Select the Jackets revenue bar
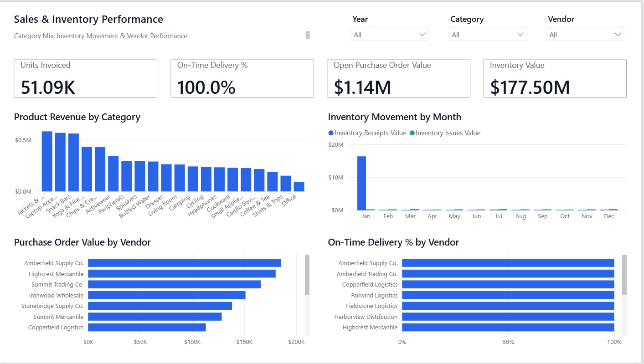Screen dimensions: 644x364 click(47, 161)
